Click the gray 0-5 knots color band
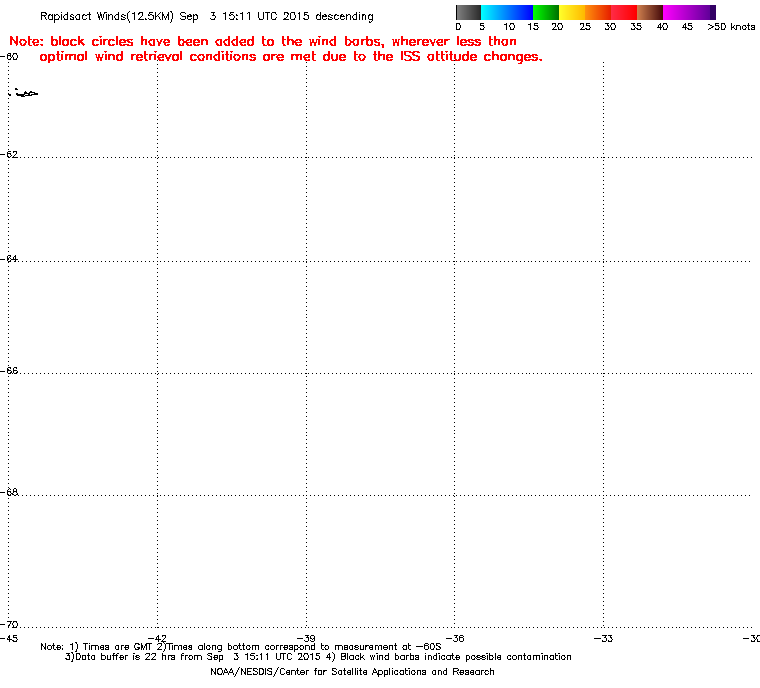 coord(468,12)
